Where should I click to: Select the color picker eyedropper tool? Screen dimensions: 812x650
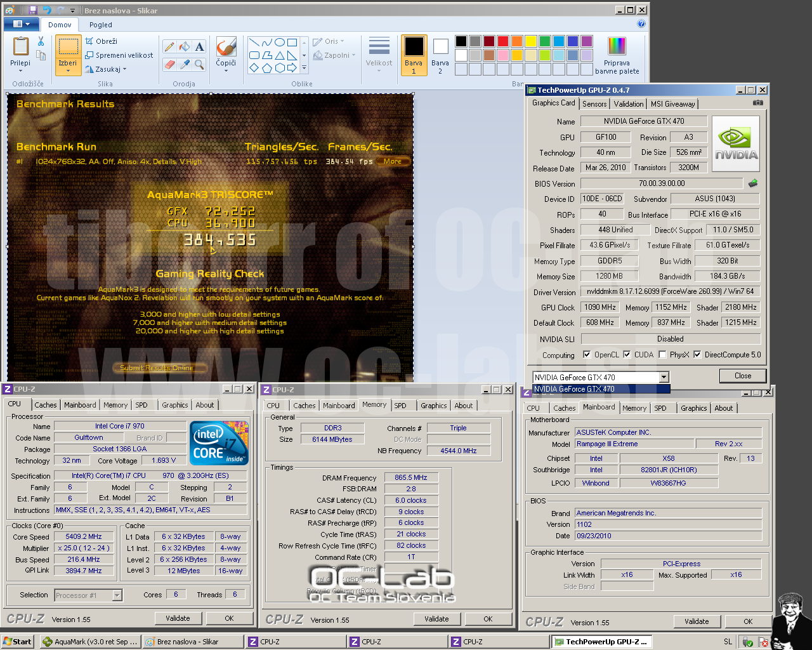[x=185, y=64]
